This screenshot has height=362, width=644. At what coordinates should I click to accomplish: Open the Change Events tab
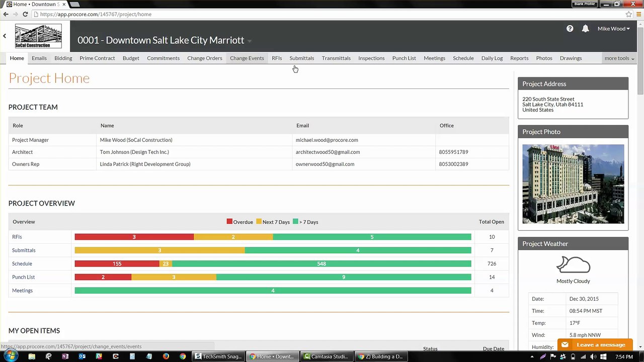tap(247, 58)
